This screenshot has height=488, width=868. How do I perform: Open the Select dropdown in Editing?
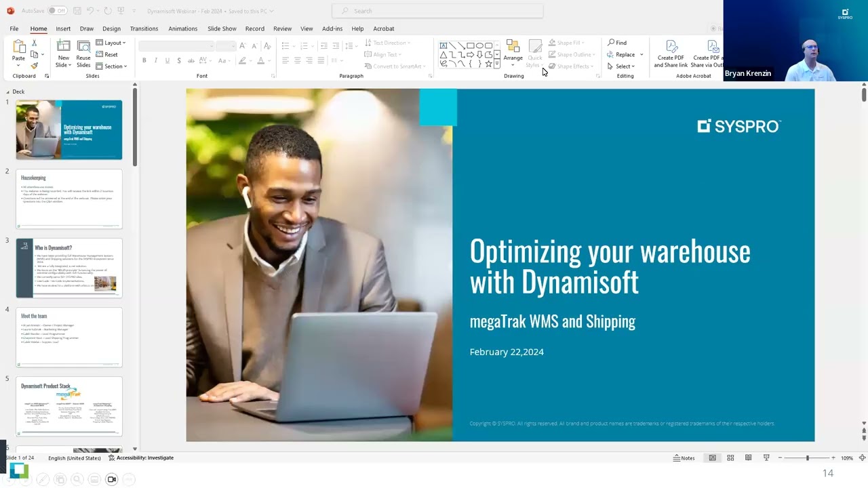click(620, 66)
